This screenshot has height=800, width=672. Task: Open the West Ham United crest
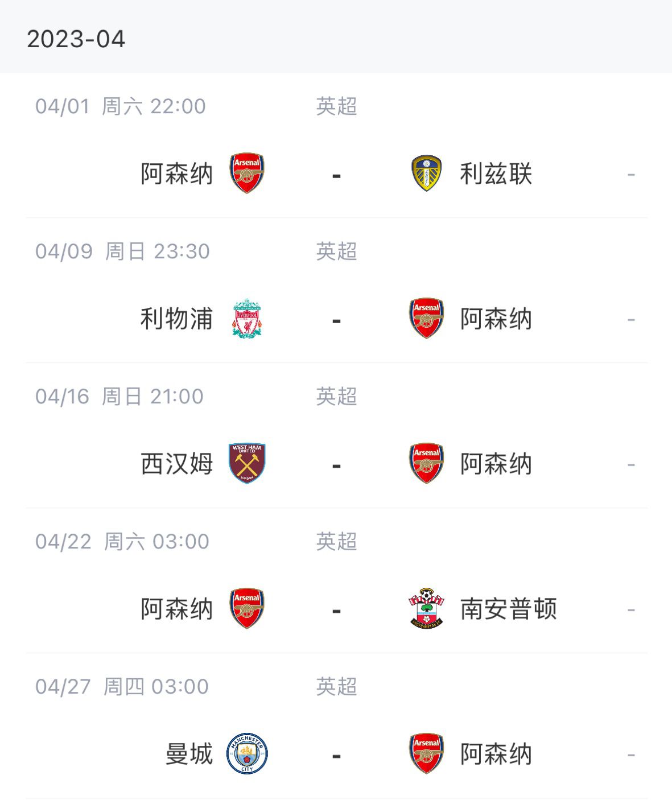247,464
